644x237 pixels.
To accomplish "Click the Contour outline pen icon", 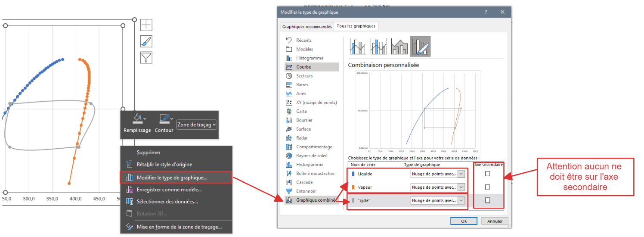I will click(x=164, y=118).
